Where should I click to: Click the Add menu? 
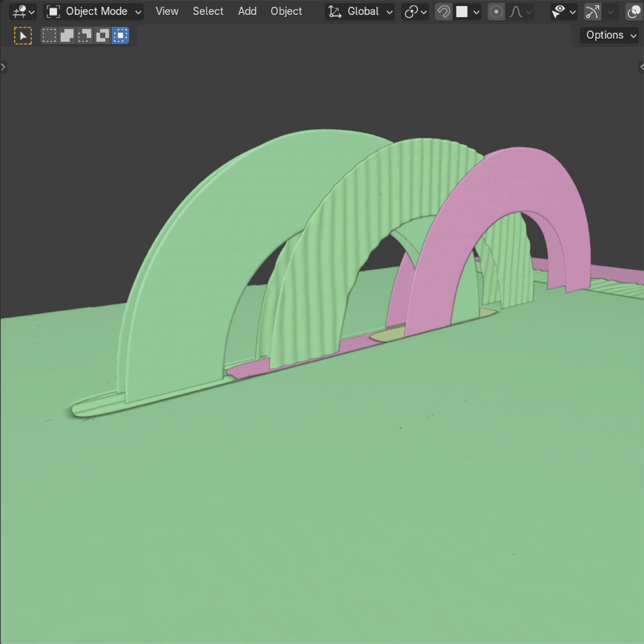click(247, 12)
